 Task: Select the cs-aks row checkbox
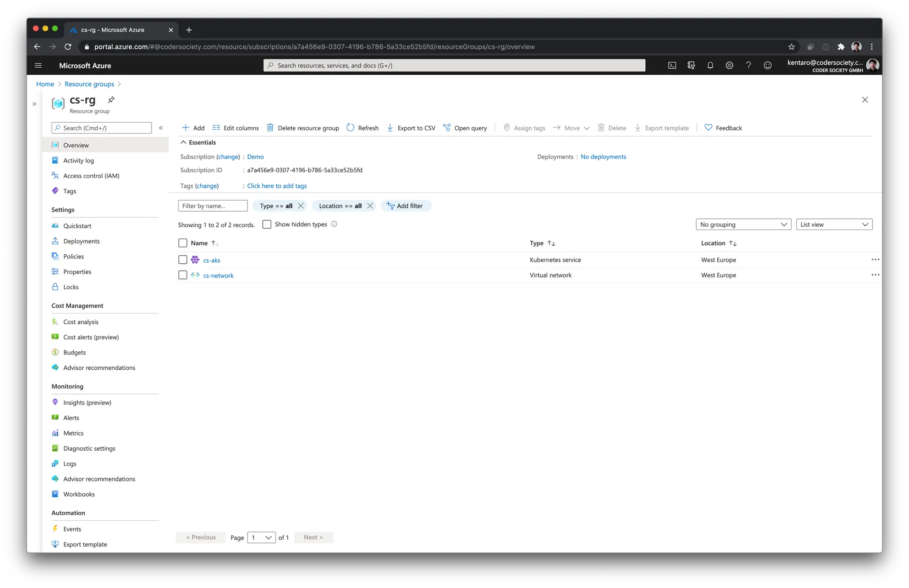[183, 259]
